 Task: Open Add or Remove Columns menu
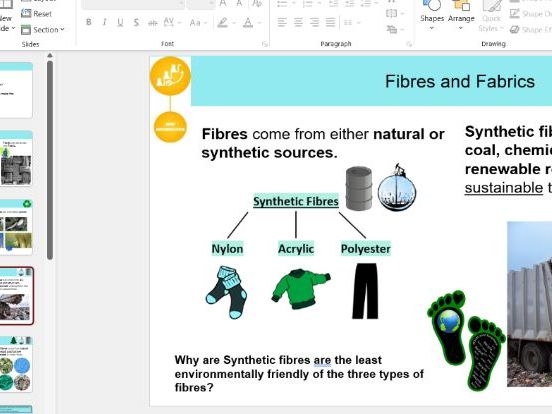coord(351,23)
